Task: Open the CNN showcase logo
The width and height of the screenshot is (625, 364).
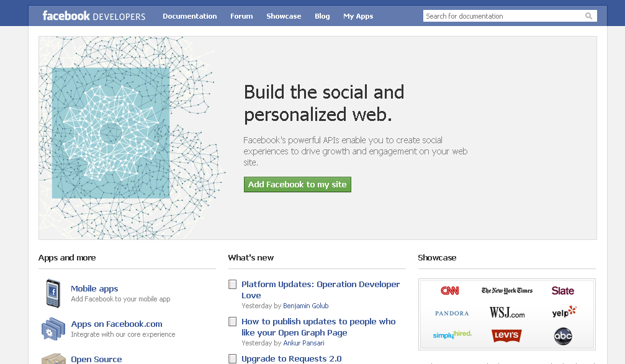Action: [450, 291]
